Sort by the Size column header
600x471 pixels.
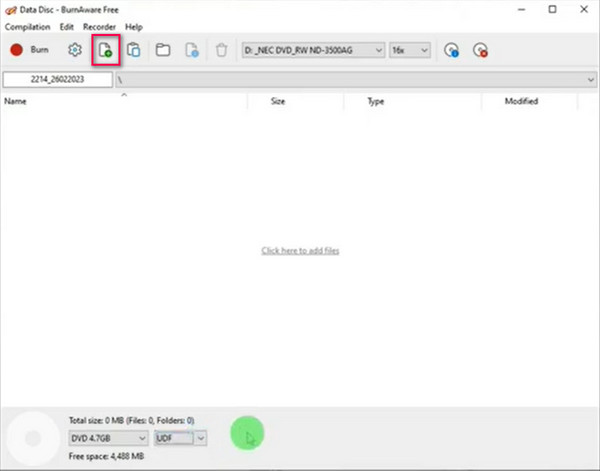tap(295, 101)
